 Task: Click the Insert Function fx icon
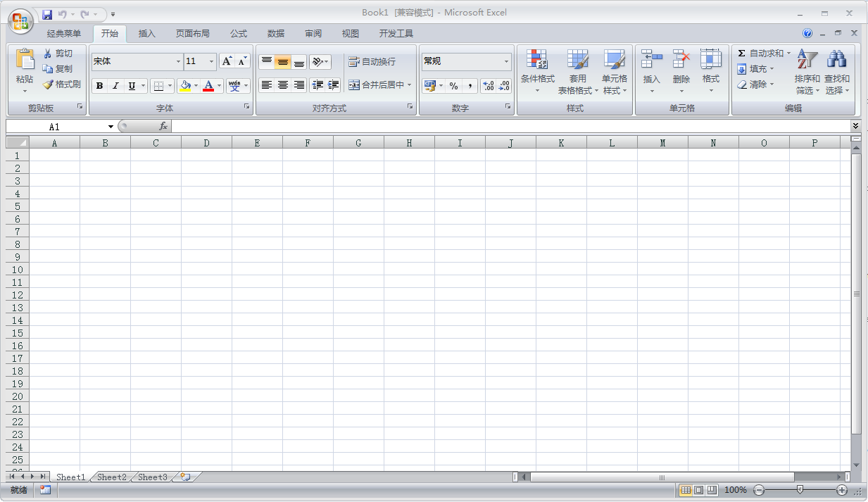[163, 126]
